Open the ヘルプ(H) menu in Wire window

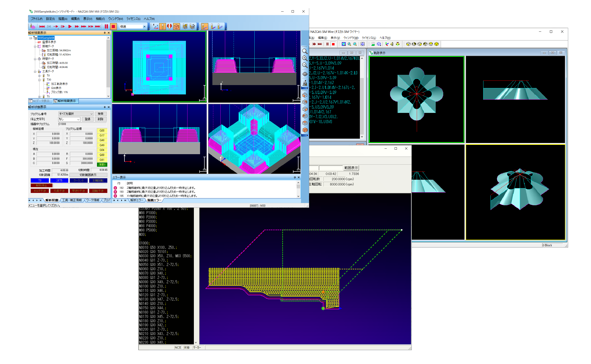[x=385, y=38]
